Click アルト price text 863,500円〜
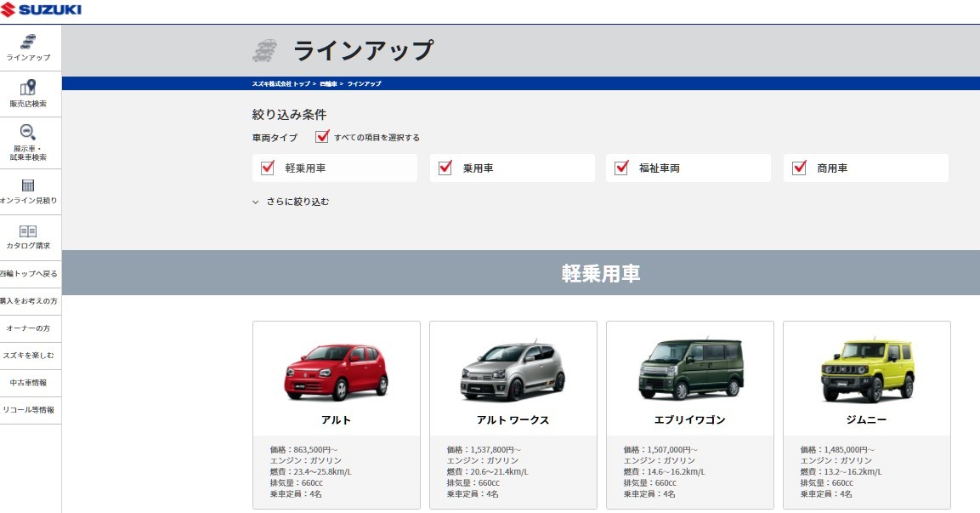The image size is (980, 513). point(315,450)
